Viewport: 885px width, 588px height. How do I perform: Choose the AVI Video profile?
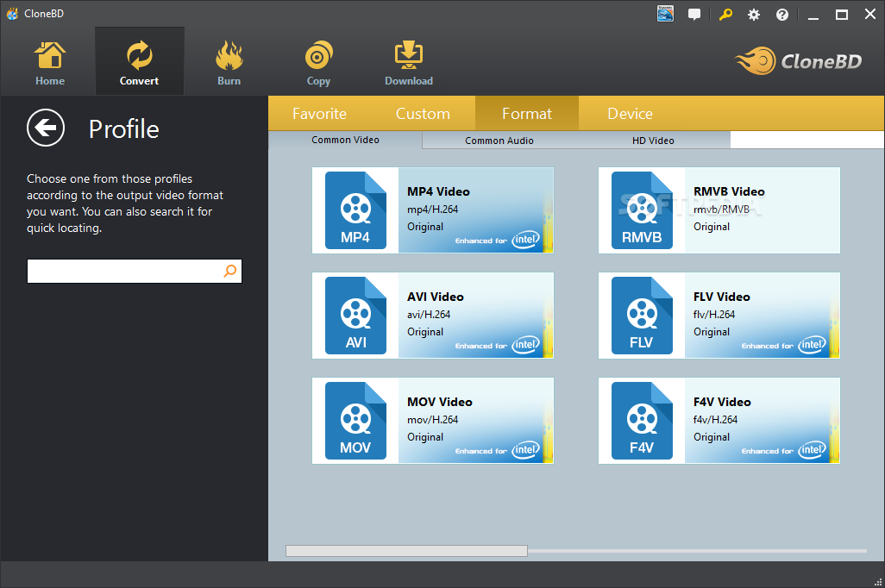[x=433, y=316]
